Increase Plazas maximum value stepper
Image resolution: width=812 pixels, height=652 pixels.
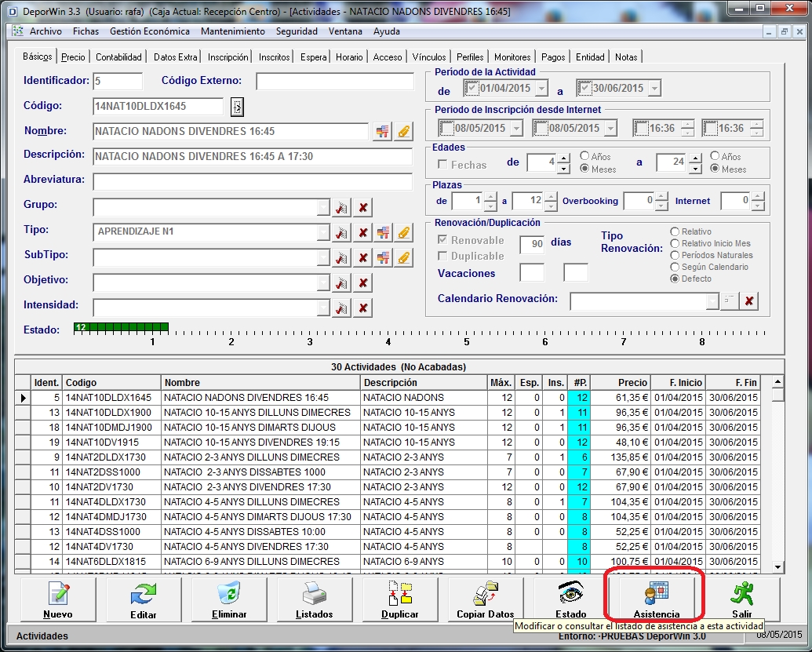click(x=552, y=196)
